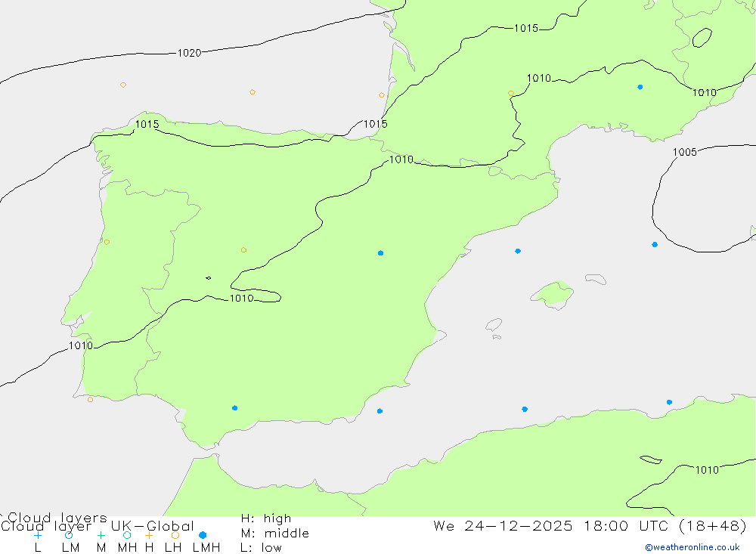Viewport: 756px width, 554px height.
Task: Click the blue dot in southeastern France
Action: tap(640, 87)
